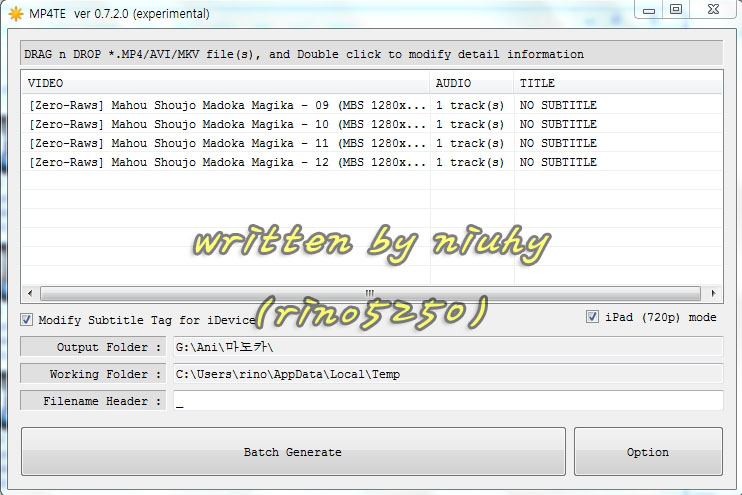
Task: Select the Madoka Magika - 12 row
Action: [x=372, y=162]
